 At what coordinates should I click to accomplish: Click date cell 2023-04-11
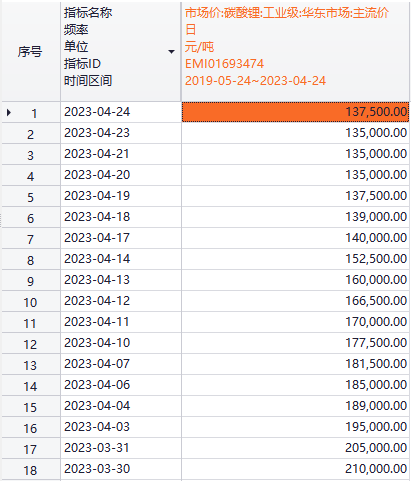121,322
